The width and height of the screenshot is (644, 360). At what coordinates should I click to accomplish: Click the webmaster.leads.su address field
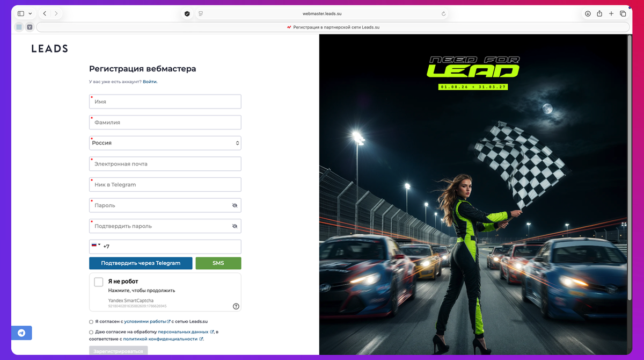pyautogui.click(x=322, y=14)
